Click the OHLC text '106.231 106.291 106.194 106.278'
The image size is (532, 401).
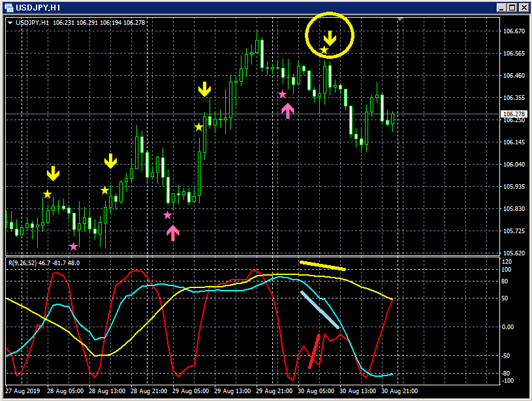(x=99, y=23)
